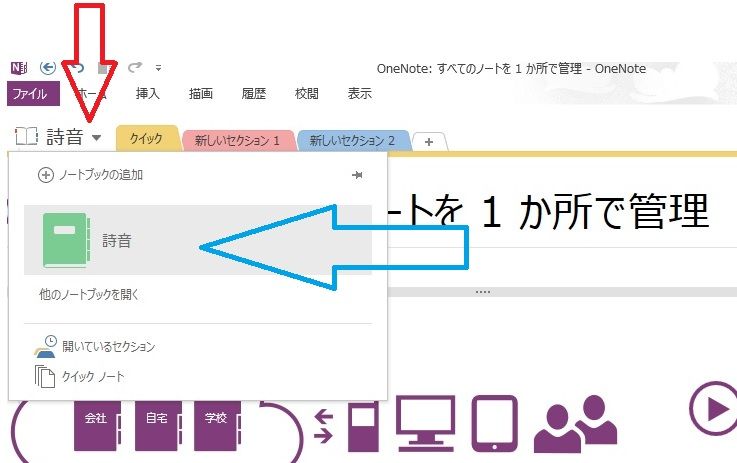Image resolution: width=737 pixels, height=463 pixels.
Task: Open the ファイル tab
Action: tap(33, 94)
